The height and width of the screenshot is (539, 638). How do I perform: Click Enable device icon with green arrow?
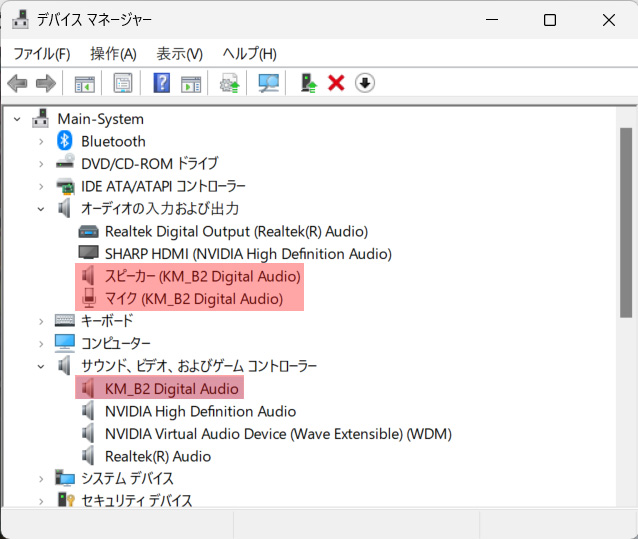pyautogui.click(x=308, y=83)
